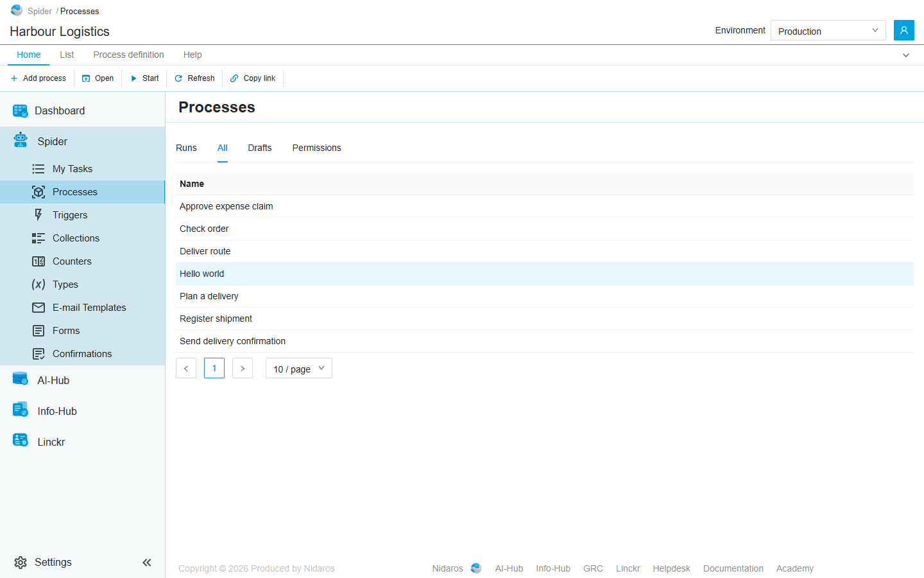Image resolution: width=924 pixels, height=578 pixels.
Task: Click the Add process button
Action: pos(38,78)
